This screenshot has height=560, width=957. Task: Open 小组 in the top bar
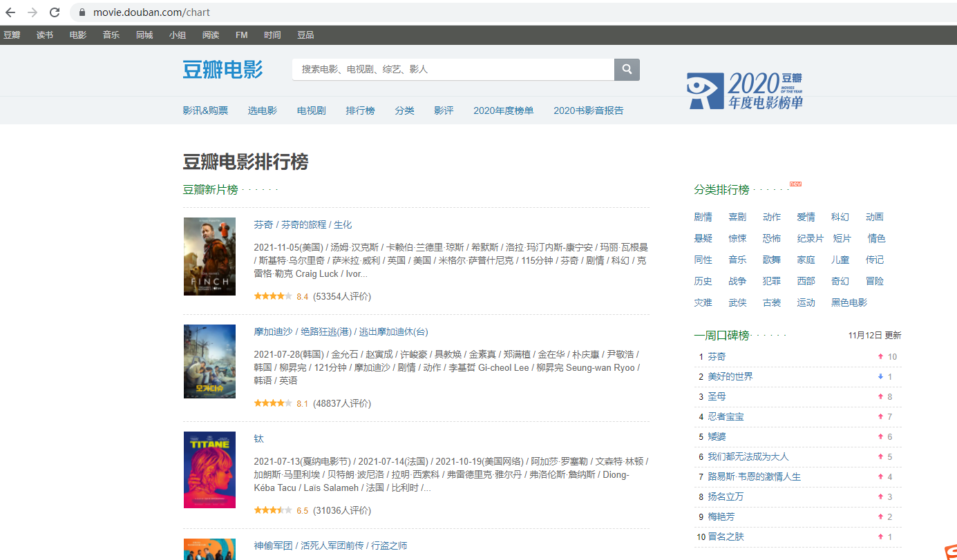pos(178,35)
